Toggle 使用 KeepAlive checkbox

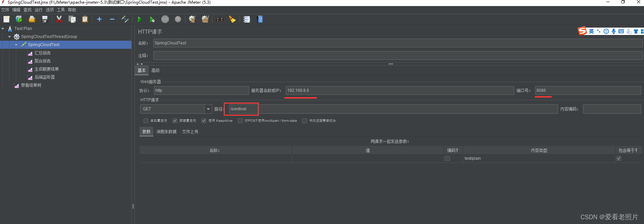tap(204, 121)
